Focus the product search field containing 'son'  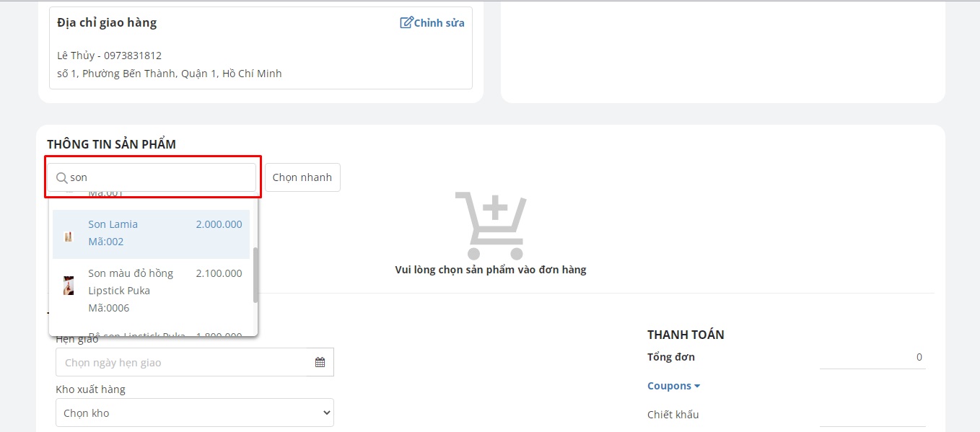click(159, 177)
